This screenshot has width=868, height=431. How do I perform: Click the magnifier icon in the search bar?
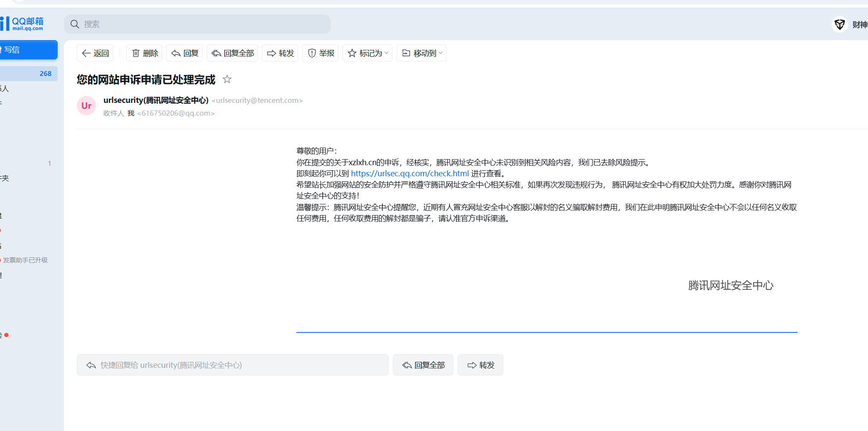point(75,24)
